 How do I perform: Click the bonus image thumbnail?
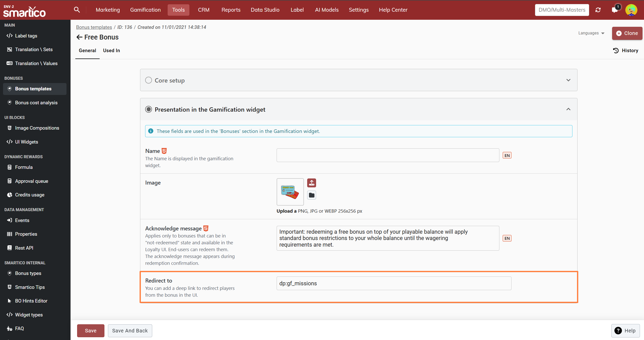pos(290,192)
